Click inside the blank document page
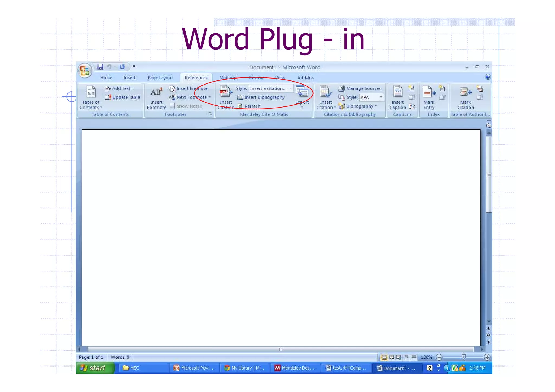555x392 pixels. point(281,237)
